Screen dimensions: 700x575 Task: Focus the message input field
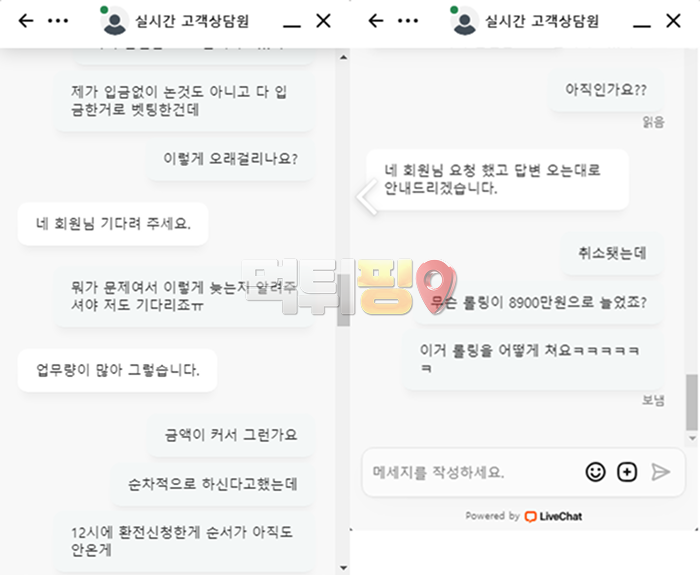(473, 472)
